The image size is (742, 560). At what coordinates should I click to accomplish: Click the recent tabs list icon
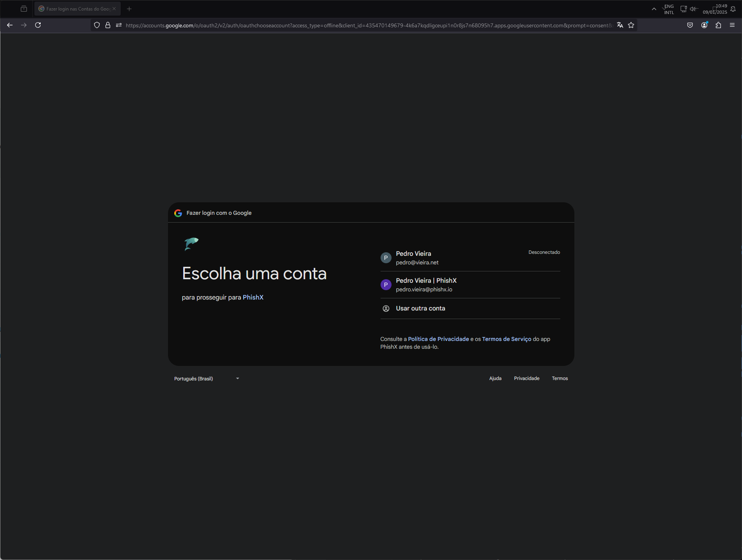pos(24,9)
